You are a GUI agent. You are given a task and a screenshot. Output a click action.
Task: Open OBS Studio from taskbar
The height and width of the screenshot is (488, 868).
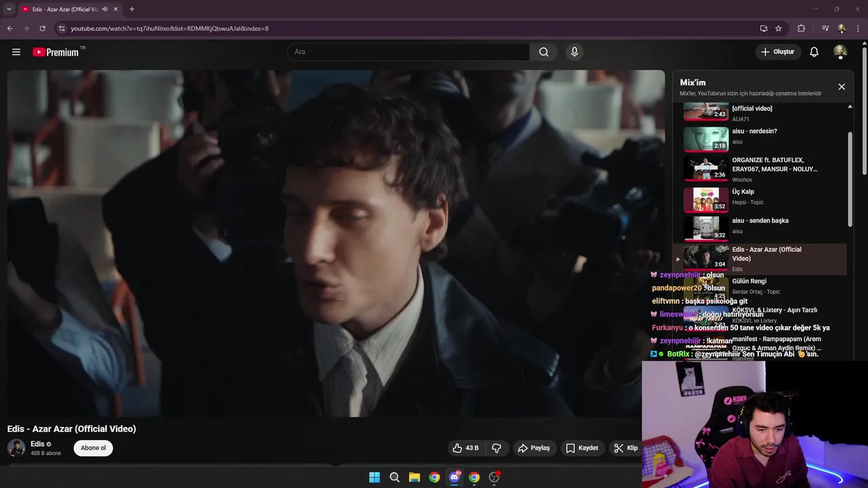click(494, 477)
